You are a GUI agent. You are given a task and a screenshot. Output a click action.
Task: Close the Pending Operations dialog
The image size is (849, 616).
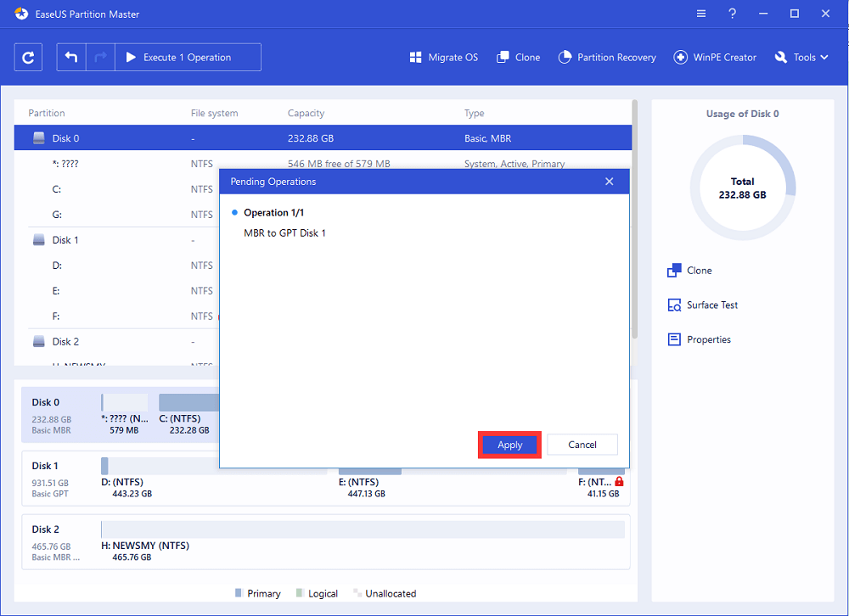click(x=609, y=182)
